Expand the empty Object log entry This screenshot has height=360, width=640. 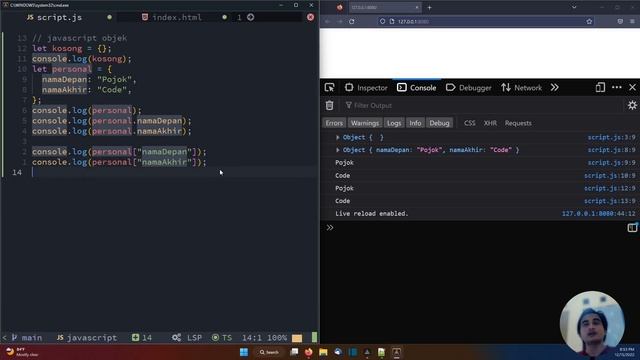(x=338, y=138)
